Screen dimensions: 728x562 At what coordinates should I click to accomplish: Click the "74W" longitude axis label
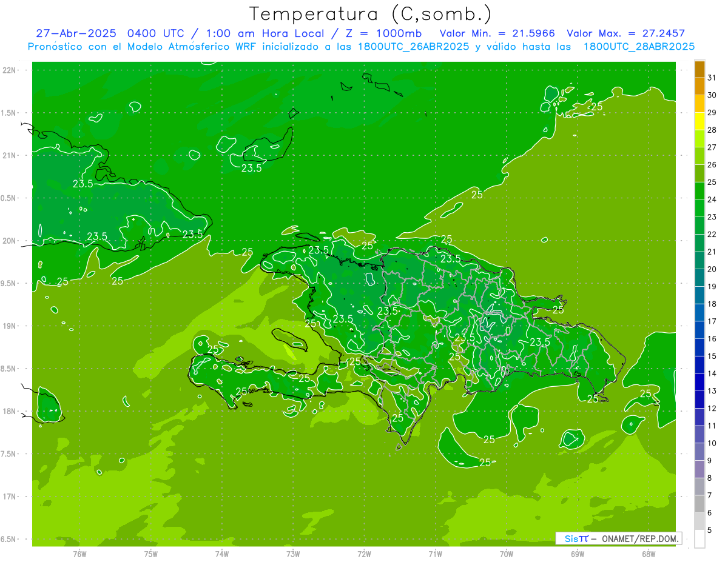click(222, 554)
